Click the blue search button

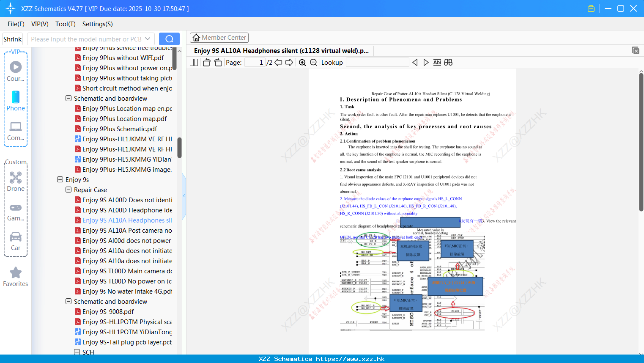pos(169,39)
